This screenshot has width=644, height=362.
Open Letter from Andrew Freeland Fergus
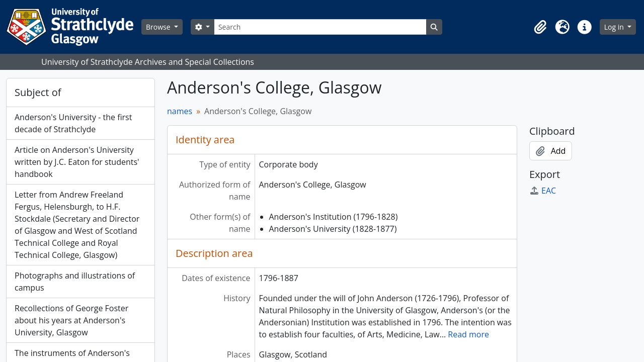tap(80, 225)
